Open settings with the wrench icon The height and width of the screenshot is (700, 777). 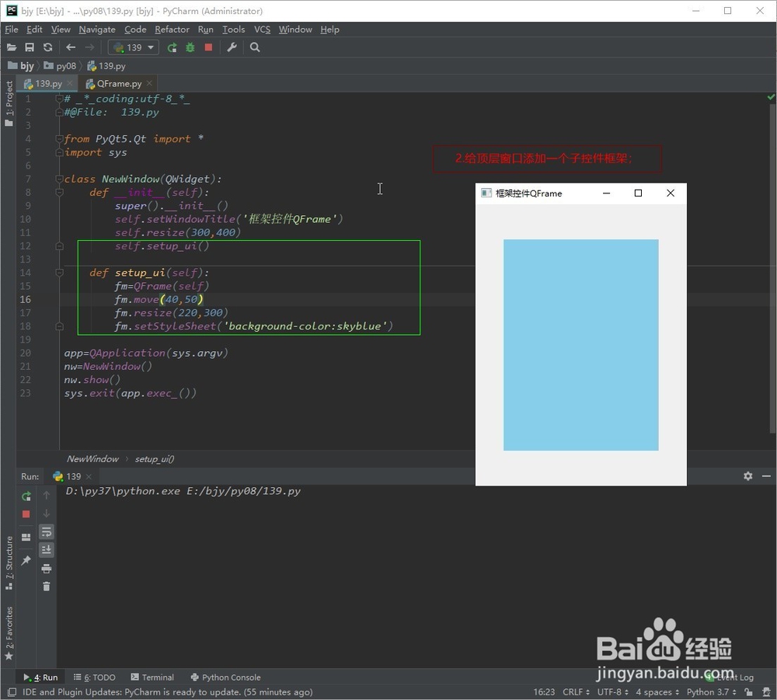(232, 47)
